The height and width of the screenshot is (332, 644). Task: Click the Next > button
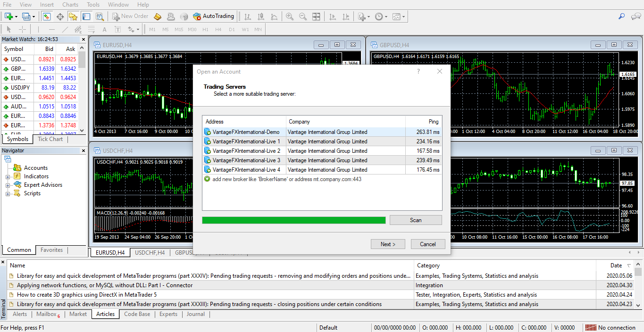click(388, 244)
